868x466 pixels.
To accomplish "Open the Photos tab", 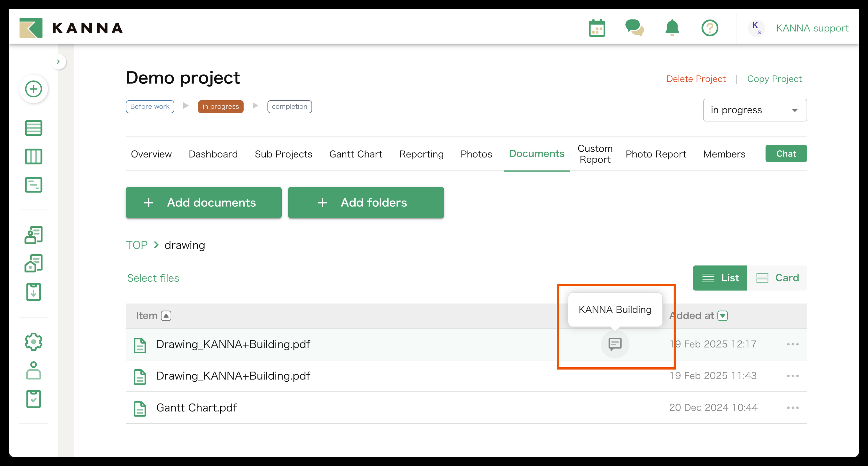I will [476, 154].
